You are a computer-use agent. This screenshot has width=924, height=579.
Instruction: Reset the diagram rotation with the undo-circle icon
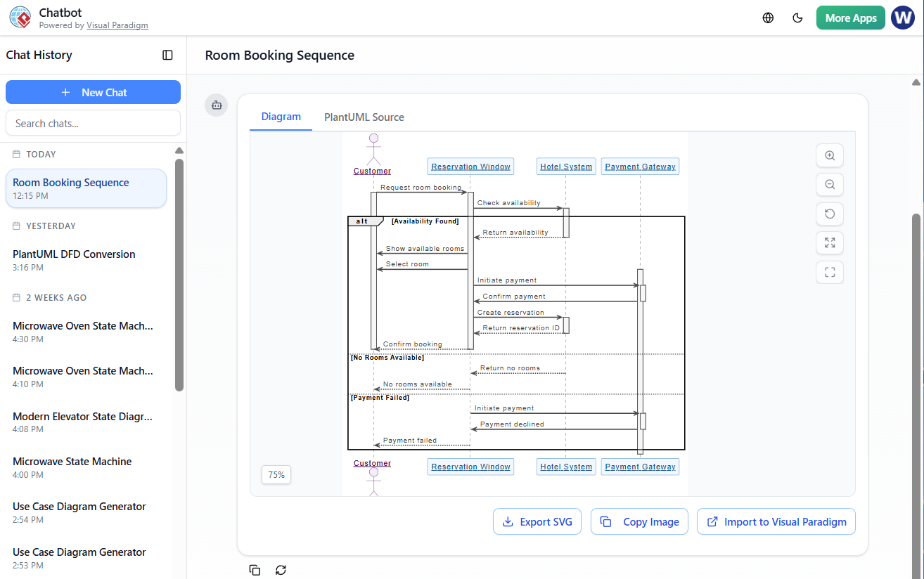pos(830,214)
